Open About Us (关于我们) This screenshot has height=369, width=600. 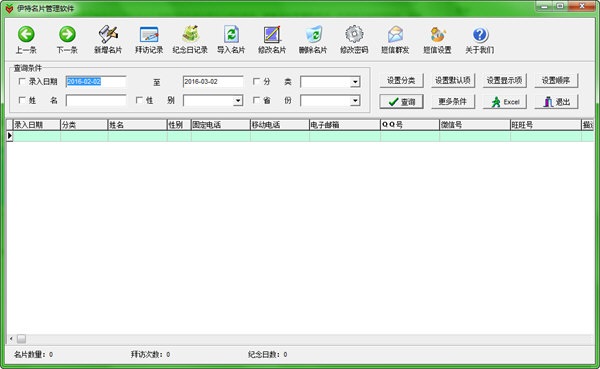pos(479,40)
